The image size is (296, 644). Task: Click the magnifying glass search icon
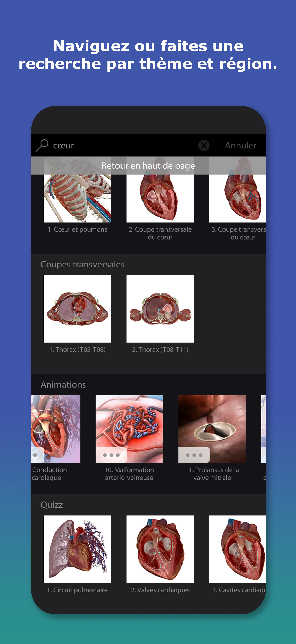(42, 145)
